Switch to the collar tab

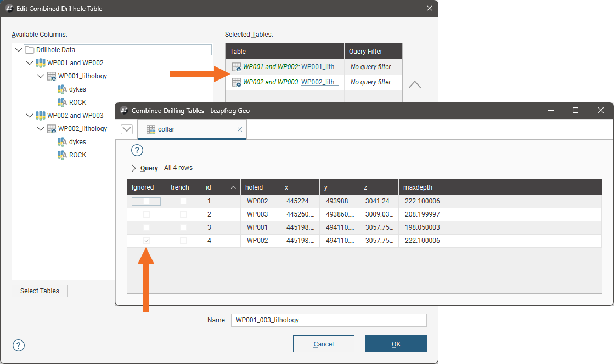(x=166, y=129)
